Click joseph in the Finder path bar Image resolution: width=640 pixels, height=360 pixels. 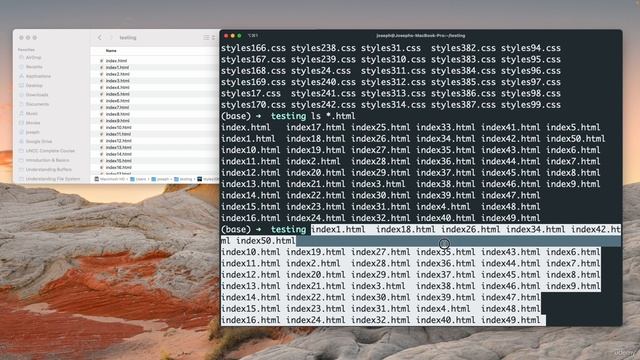tap(163, 179)
